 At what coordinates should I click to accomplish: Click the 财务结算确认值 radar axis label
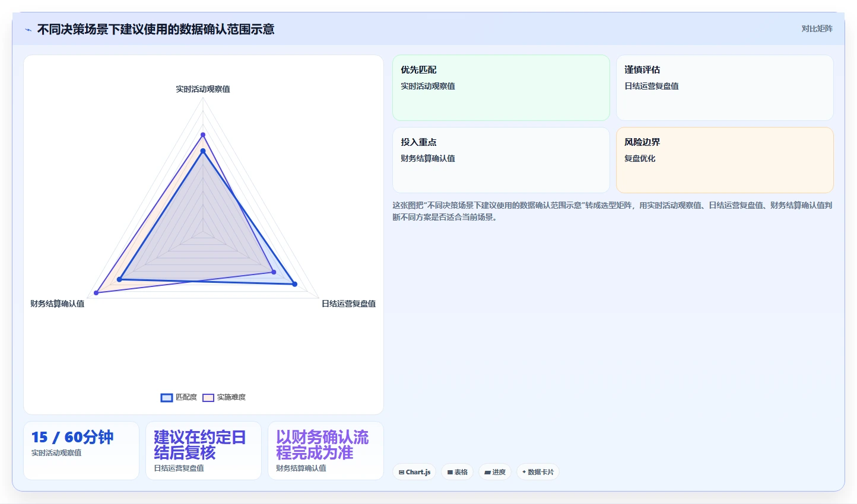click(58, 304)
